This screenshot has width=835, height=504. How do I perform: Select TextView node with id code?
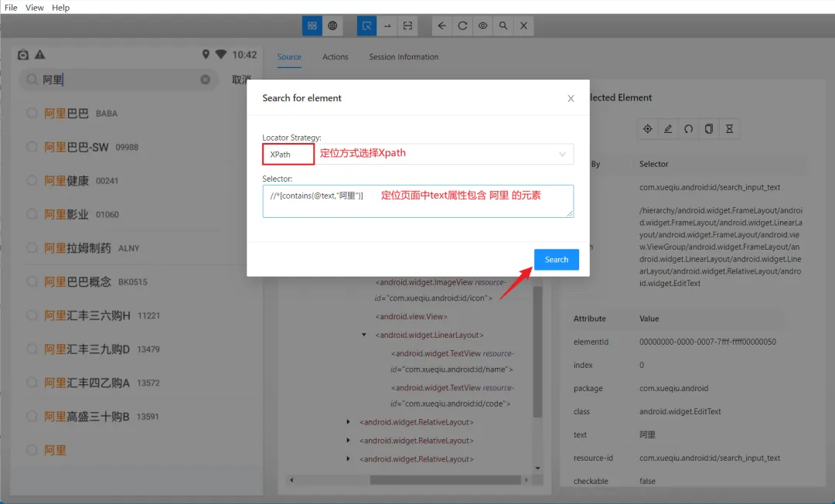coord(452,396)
